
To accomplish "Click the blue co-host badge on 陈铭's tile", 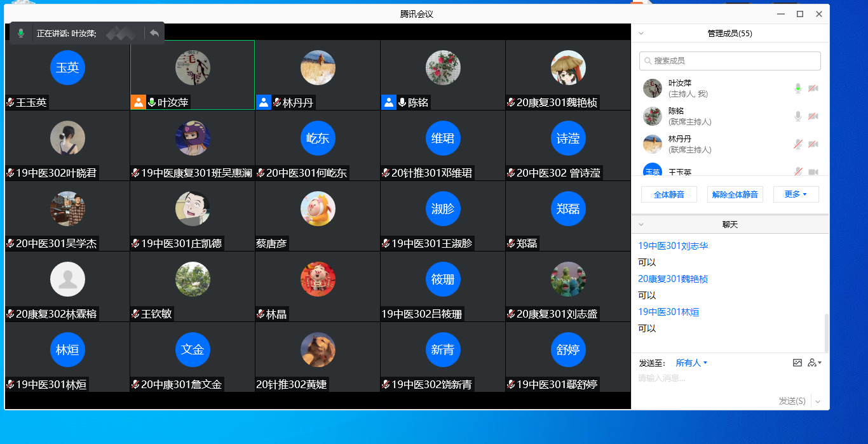I will click(x=389, y=102).
